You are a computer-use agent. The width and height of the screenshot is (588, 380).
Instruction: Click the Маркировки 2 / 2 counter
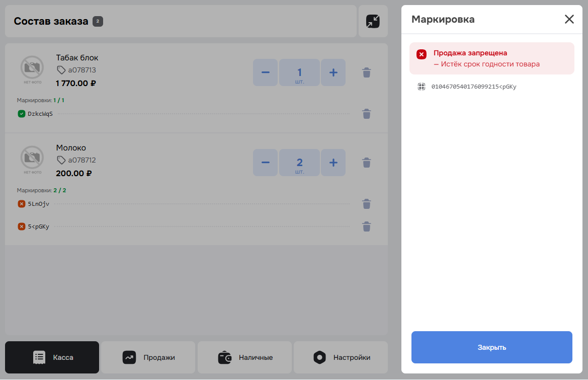pyautogui.click(x=42, y=190)
